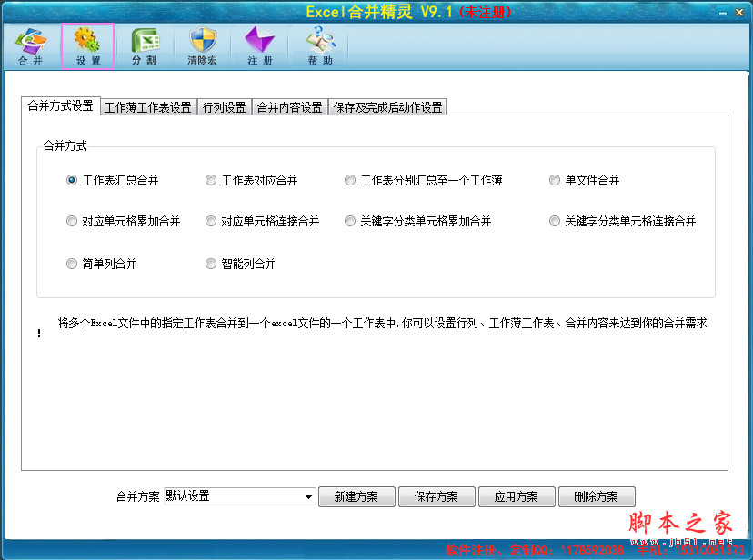Click the 新建方案 button
Screen dimensions: 753x560
(356, 496)
